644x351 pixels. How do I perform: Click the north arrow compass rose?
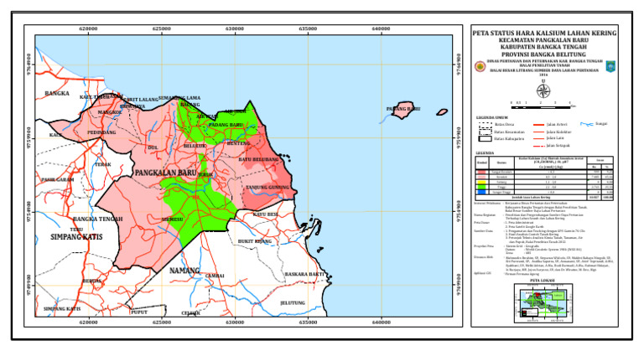click(543, 90)
